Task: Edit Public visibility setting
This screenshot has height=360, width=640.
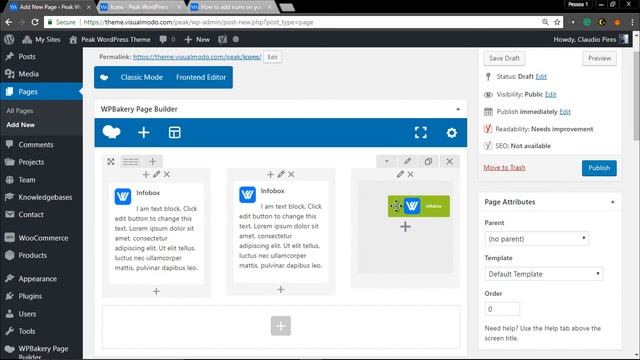Action: (551, 94)
